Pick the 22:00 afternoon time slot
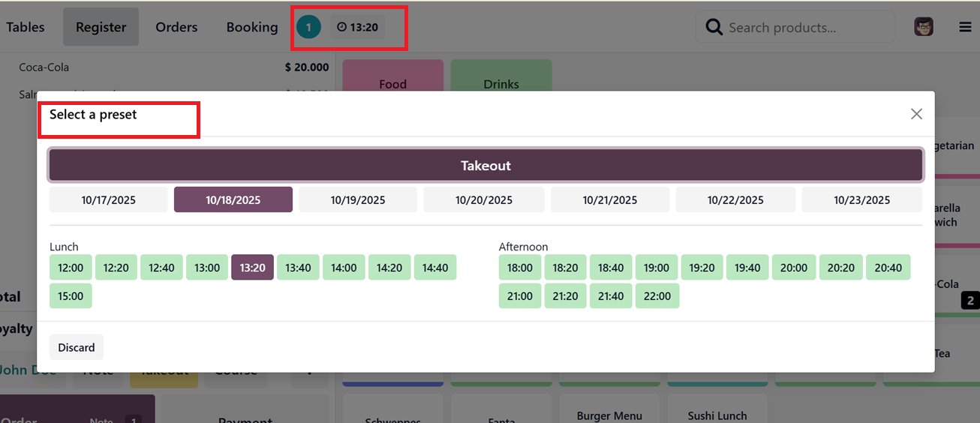The image size is (980, 423). pos(657,296)
